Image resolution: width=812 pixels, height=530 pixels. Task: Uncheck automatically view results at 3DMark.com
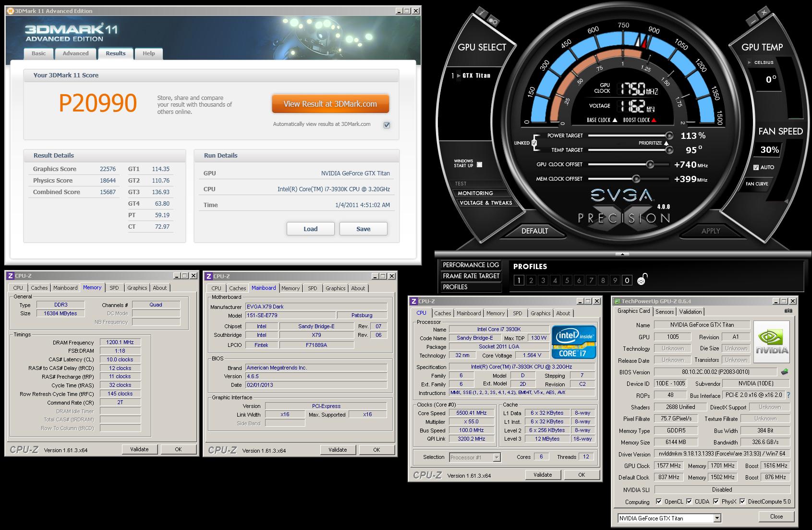point(387,125)
